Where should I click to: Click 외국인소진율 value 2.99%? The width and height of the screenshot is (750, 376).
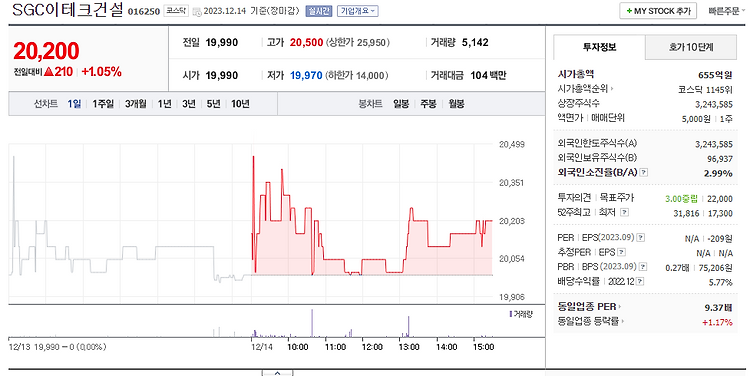718,173
